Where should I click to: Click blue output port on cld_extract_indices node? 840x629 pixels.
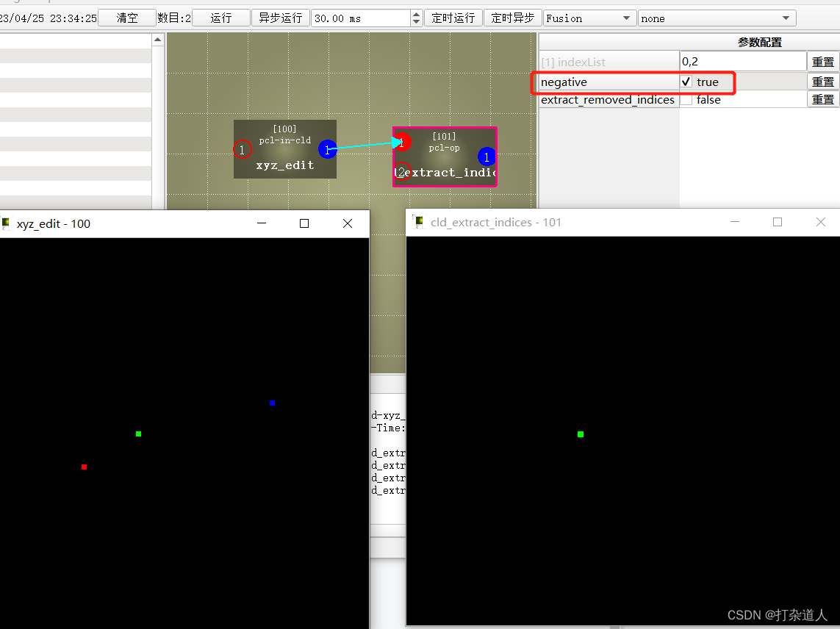pos(487,157)
